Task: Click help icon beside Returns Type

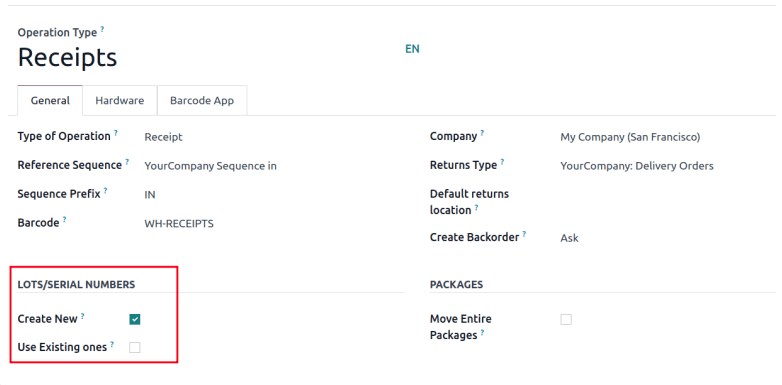Action: point(502,162)
